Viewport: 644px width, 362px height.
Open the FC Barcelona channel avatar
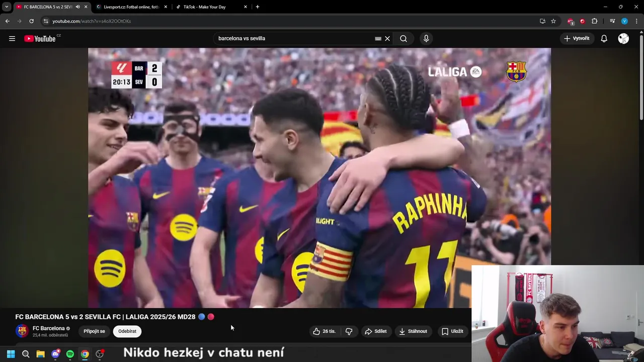click(x=22, y=331)
